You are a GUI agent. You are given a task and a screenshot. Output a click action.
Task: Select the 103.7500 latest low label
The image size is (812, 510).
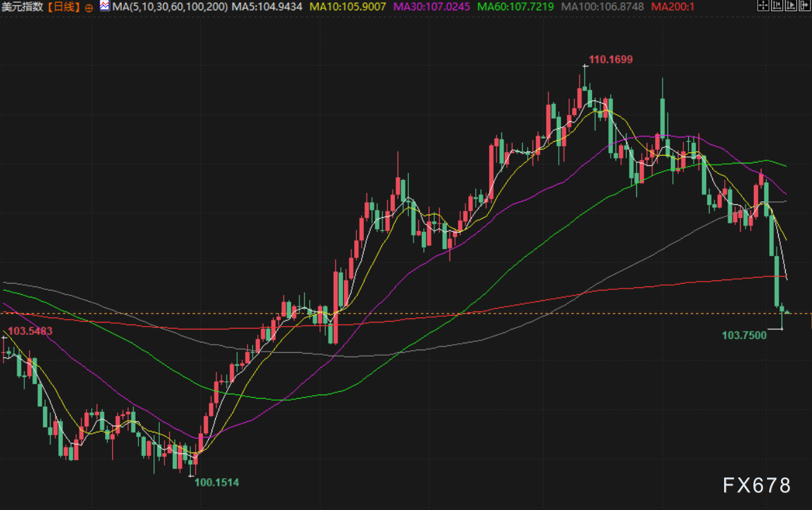744,336
